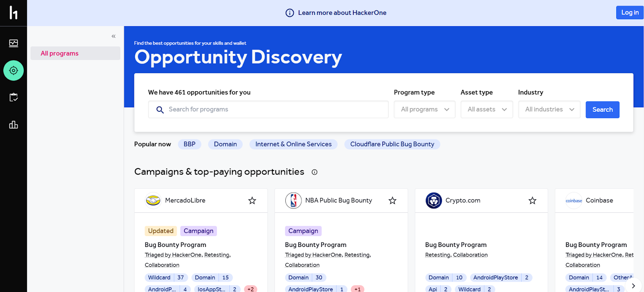This screenshot has width=644, height=292.
Task: Collapse the side panel with double chevron
Action: 114,36
